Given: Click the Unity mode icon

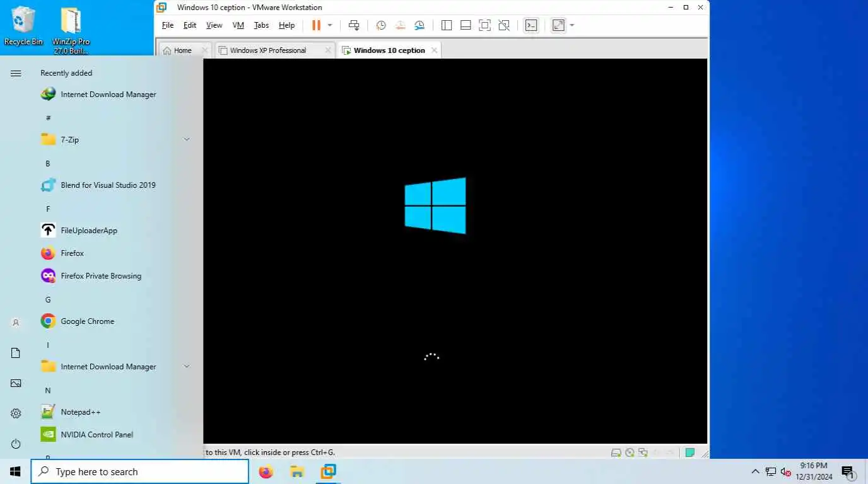Looking at the screenshot, I should pyautogui.click(x=503, y=25).
